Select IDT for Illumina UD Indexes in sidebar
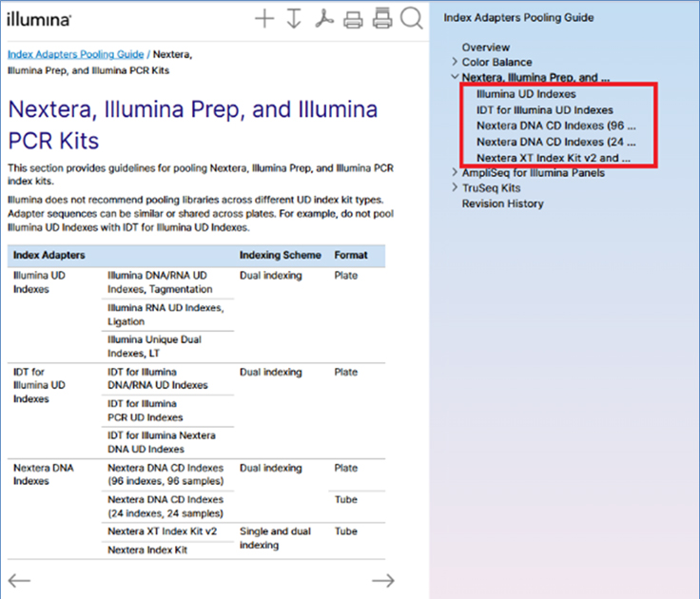Image resolution: width=700 pixels, height=599 pixels. [x=544, y=110]
